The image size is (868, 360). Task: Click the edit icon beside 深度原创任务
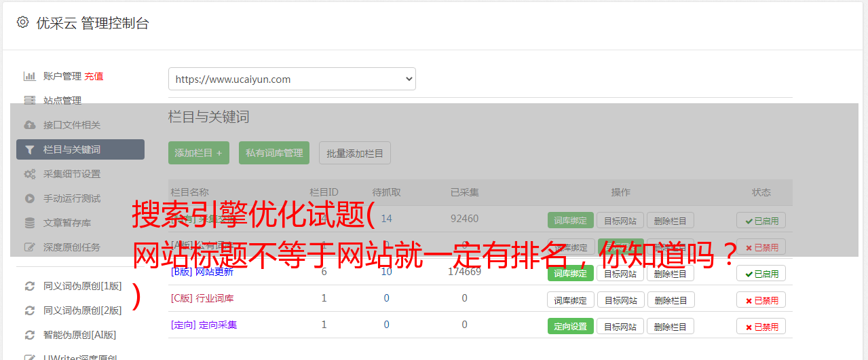click(29, 247)
